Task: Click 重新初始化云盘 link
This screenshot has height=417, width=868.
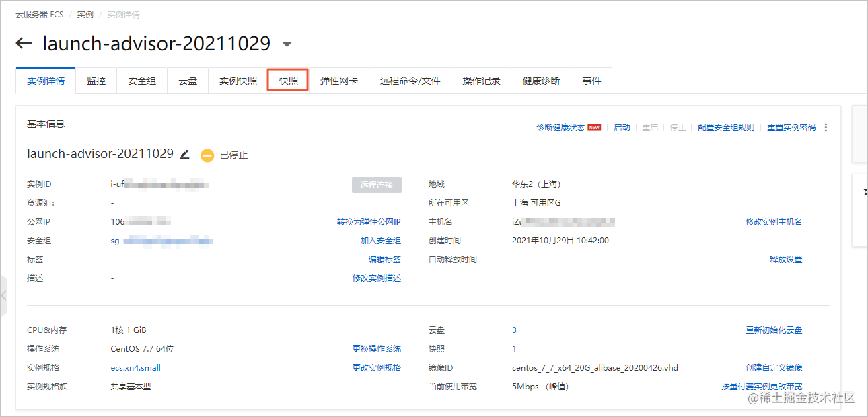Action: (774, 330)
